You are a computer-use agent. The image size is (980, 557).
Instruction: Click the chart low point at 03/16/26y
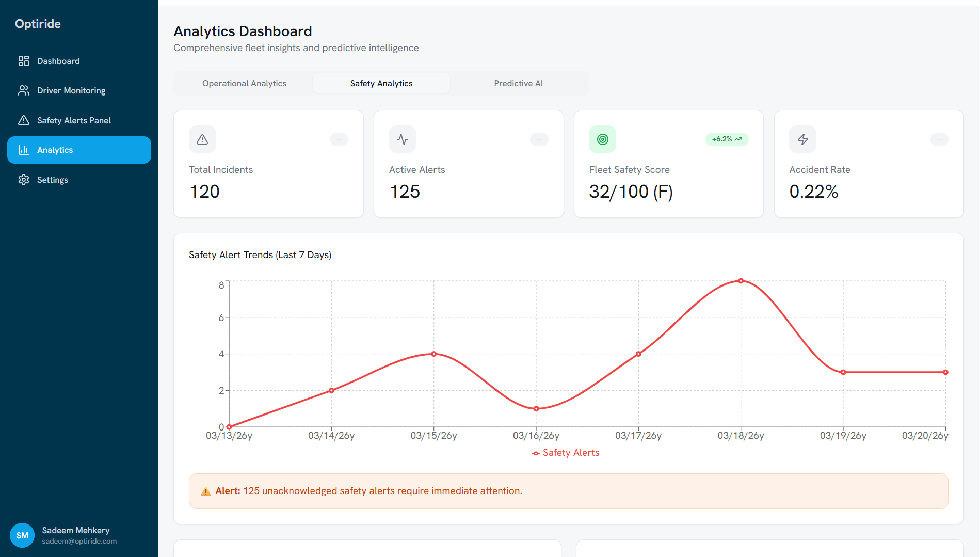(x=536, y=409)
